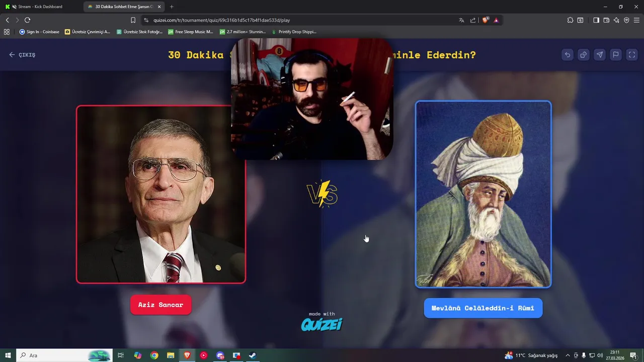Share the quiz via paper plane icon
644x362 pixels.
[x=599, y=55]
